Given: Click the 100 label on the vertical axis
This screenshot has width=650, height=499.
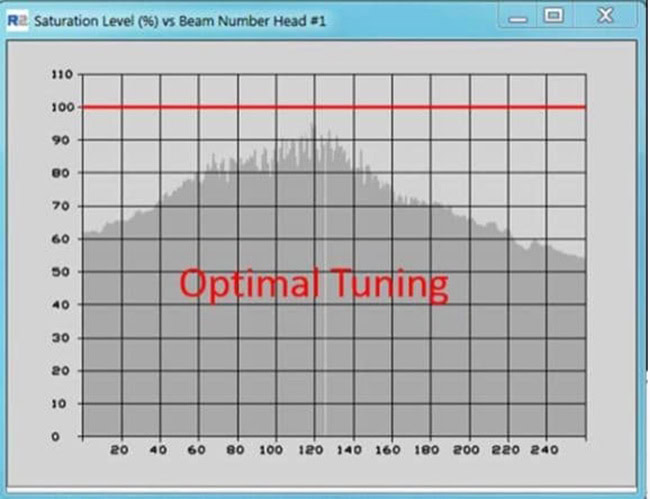Looking at the screenshot, I should point(61,108).
